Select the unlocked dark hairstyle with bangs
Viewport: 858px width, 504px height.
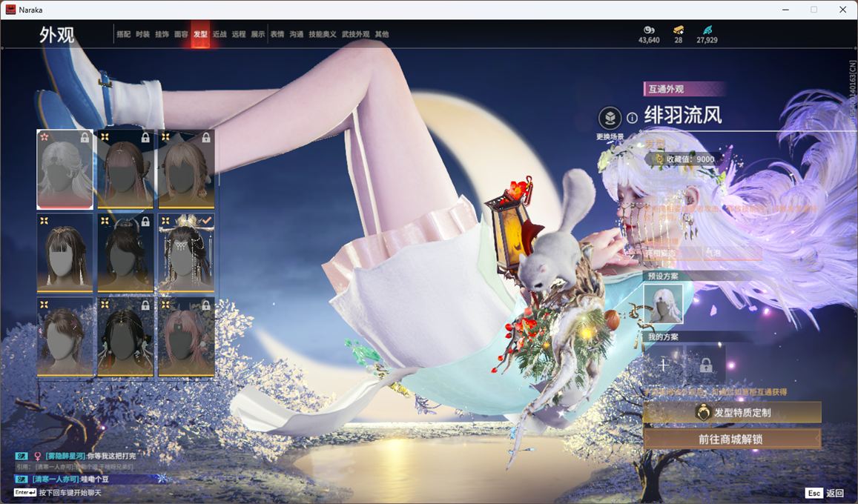point(65,253)
